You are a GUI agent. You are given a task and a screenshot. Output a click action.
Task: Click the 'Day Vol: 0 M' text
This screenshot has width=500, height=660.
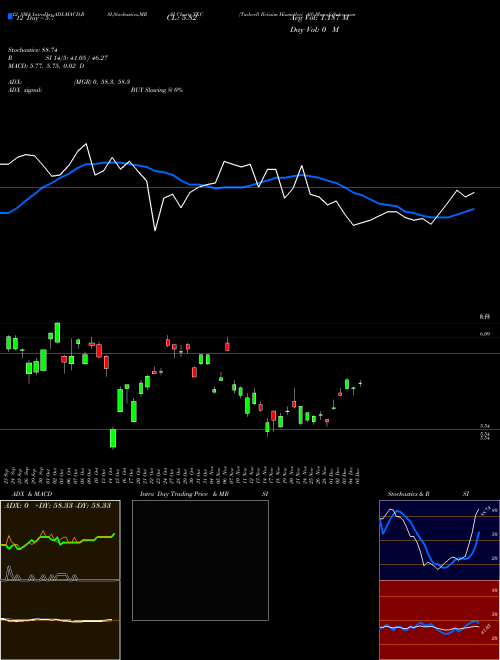coord(314,29)
